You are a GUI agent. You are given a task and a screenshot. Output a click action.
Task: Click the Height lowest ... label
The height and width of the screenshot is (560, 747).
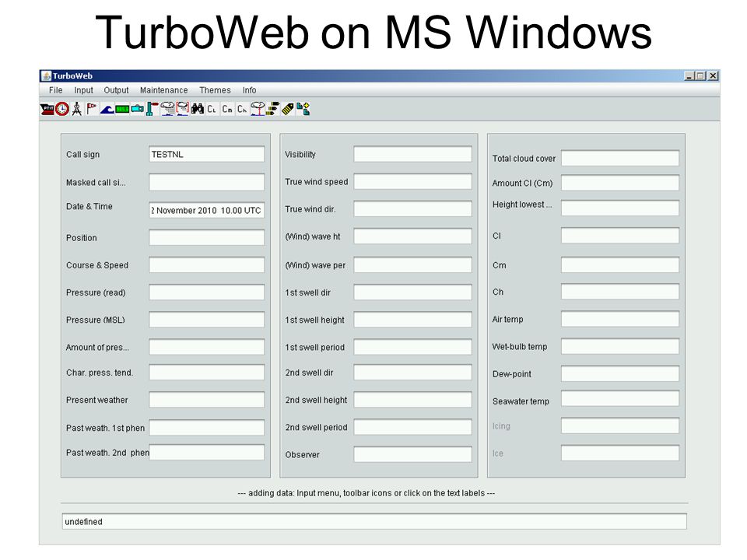point(522,205)
